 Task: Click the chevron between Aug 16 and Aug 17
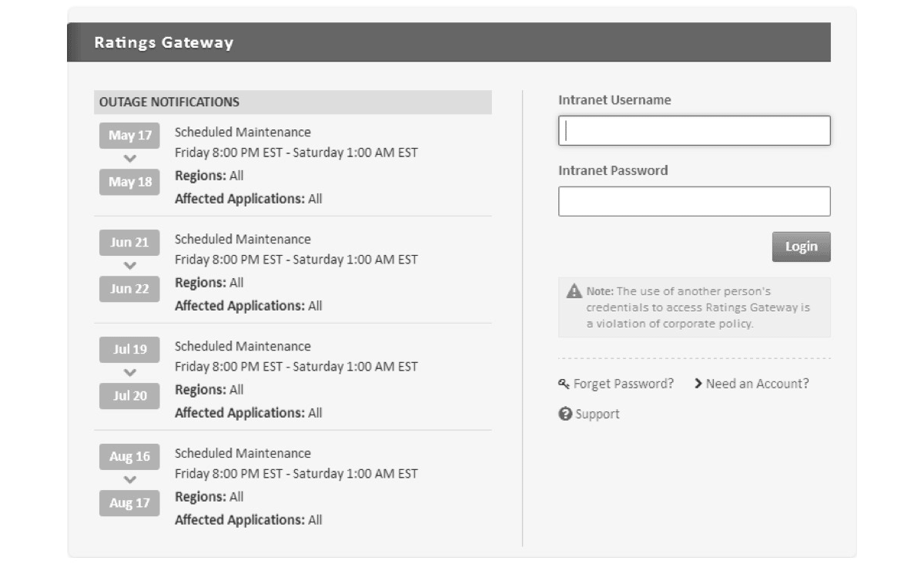click(129, 480)
